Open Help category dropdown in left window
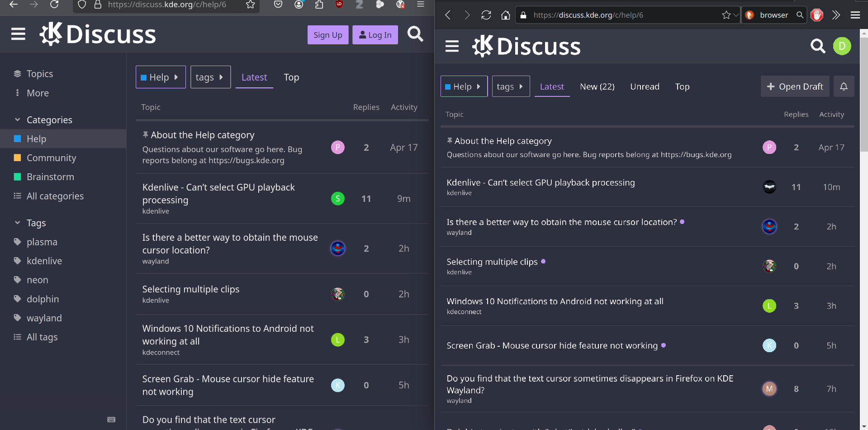Image resolution: width=868 pixels, height=430 pixels. pyautogui.click(x=161, y=77)
